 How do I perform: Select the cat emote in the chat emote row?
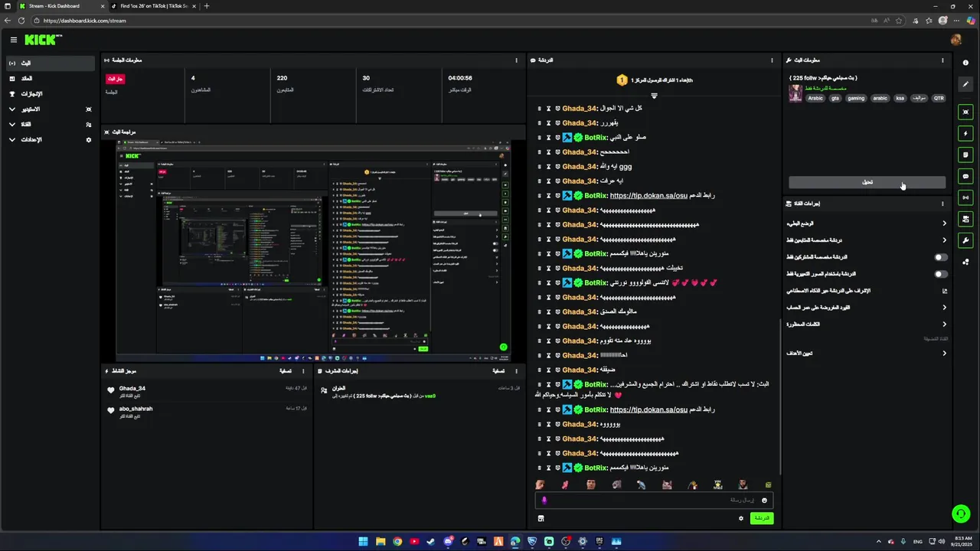click(x=667, y=484)
